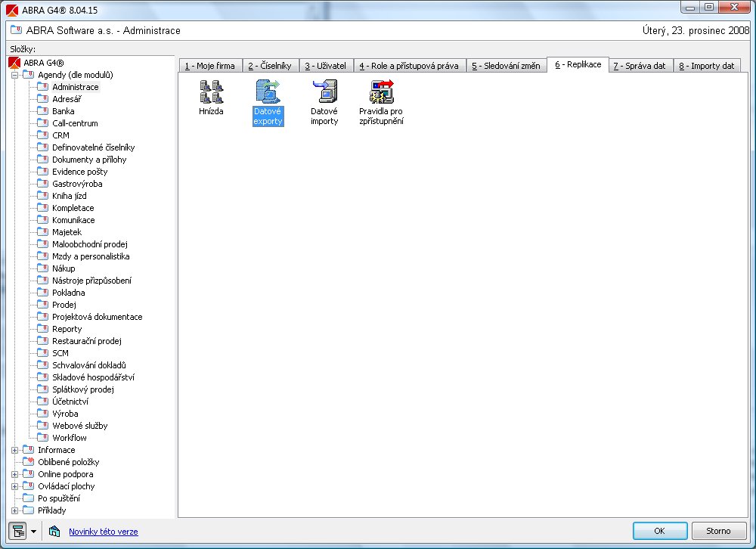Select Restaurační prodej in the tree

pyautogui.click(x=87, y=340)
